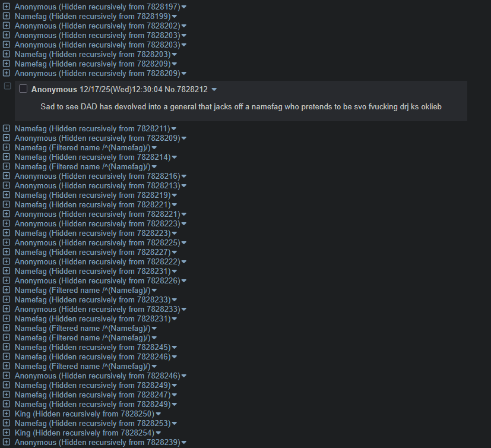The width and height of the screenshot is (491, 448).
Task: Open menu arrow for King stub 7828250
Action: point(159,414)
